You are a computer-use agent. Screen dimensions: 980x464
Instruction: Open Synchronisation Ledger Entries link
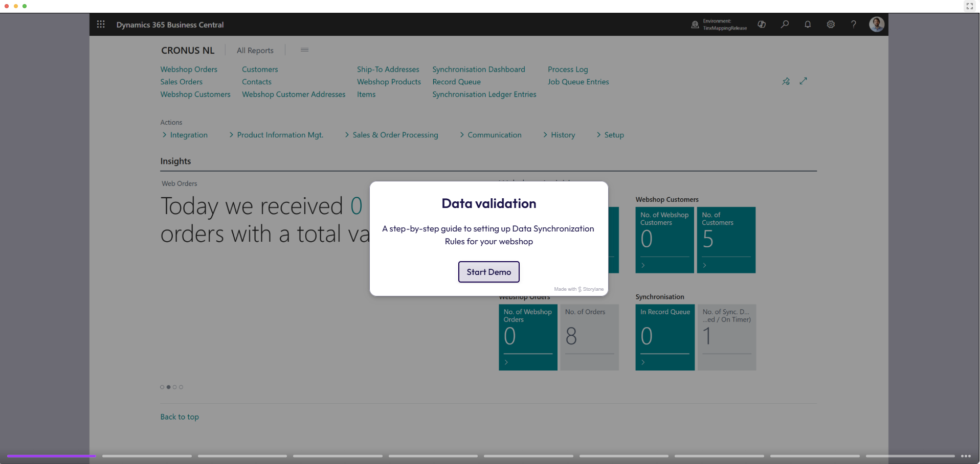point(484,94)
